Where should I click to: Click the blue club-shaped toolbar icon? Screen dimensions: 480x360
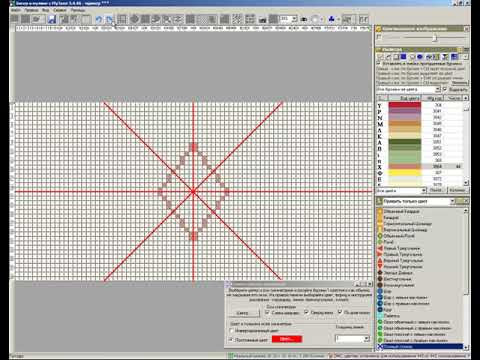(331, 19)
